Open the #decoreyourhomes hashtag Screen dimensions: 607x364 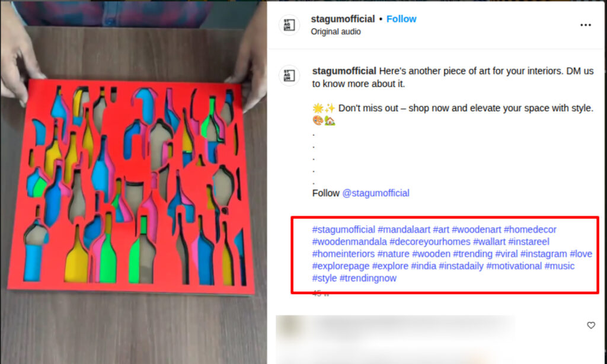[430, 242]
